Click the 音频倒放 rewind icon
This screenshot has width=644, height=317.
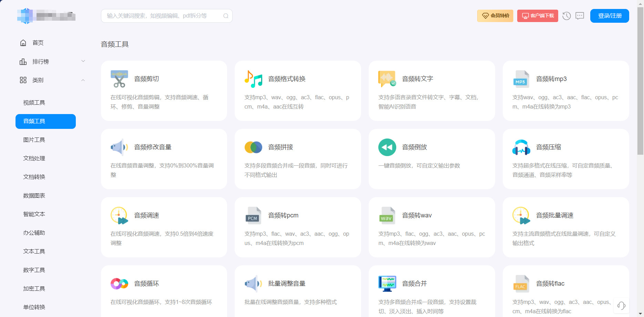[387, 147]
